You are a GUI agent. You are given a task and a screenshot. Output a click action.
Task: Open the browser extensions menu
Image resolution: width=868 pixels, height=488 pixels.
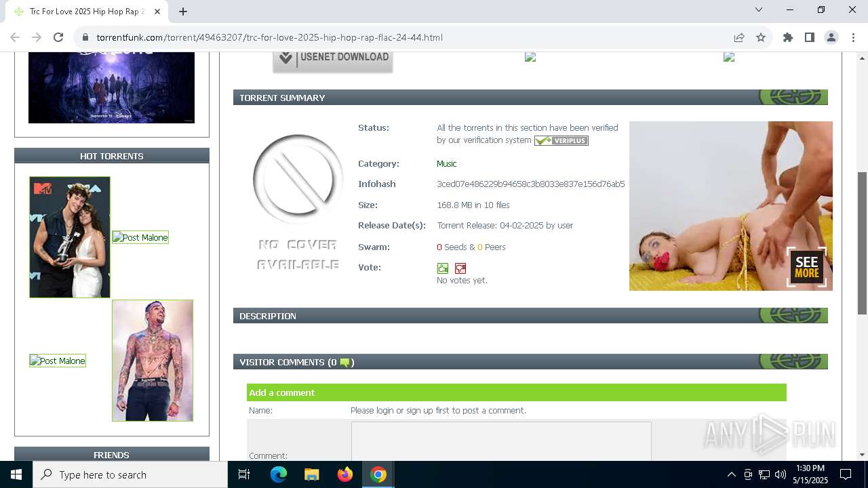pyautogui.click(x=788, y=37)
